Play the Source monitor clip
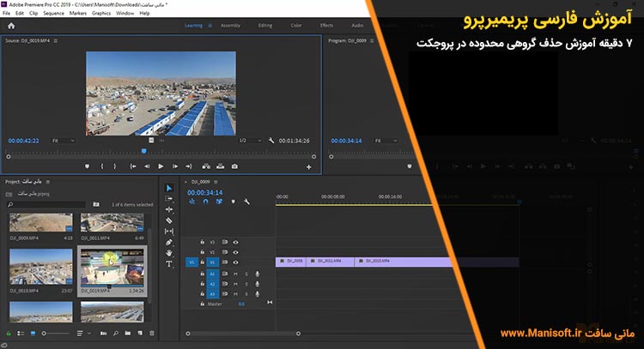Viewport: 644px width, 349px height. [x=161, y=166]
